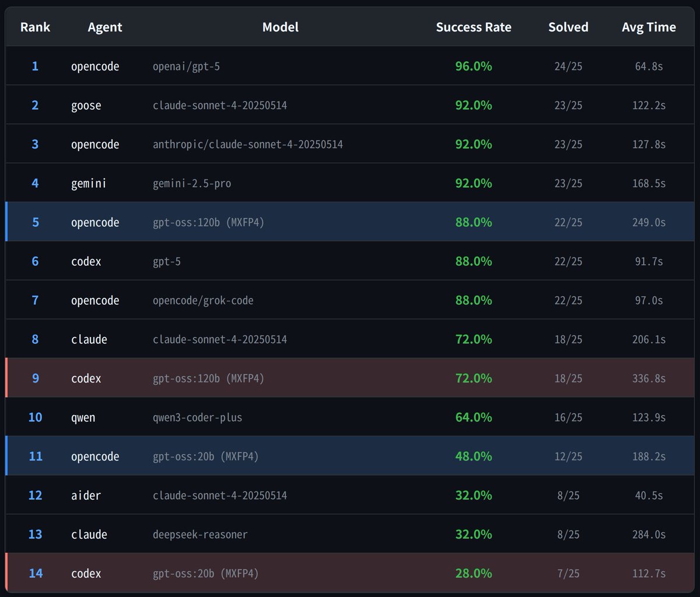The height and width of the screenshot is (597, 700).
Task: Click the 91.7s average time
Action: 649,262
